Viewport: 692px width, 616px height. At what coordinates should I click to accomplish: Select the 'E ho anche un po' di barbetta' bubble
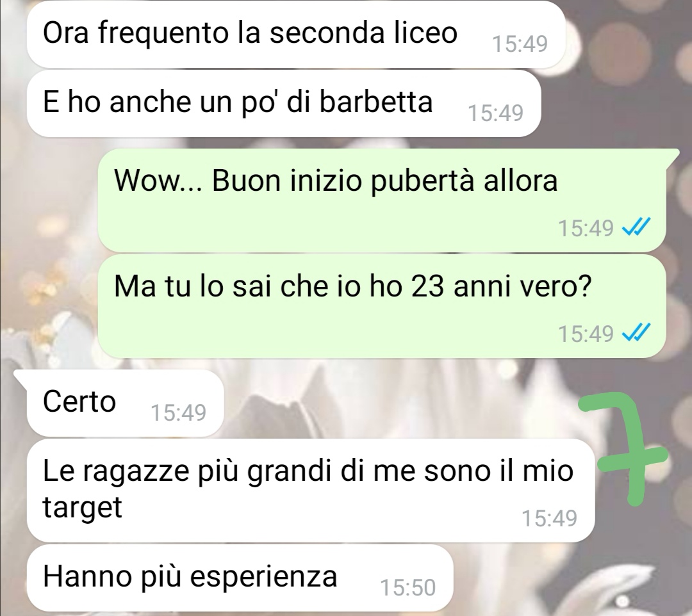tap(284, 103)
